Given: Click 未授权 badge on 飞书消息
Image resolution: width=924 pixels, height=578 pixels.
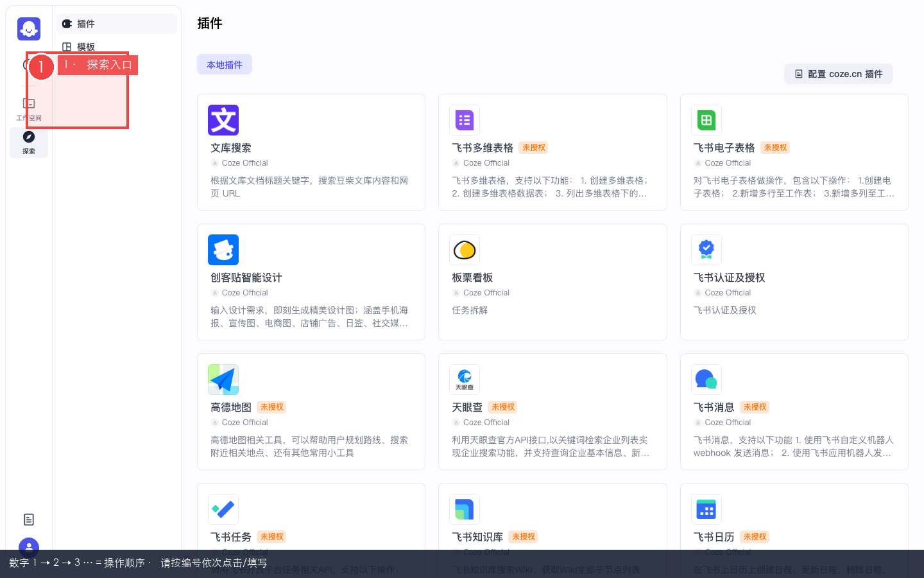Looking at the screenshot, I should click(755, 407).
